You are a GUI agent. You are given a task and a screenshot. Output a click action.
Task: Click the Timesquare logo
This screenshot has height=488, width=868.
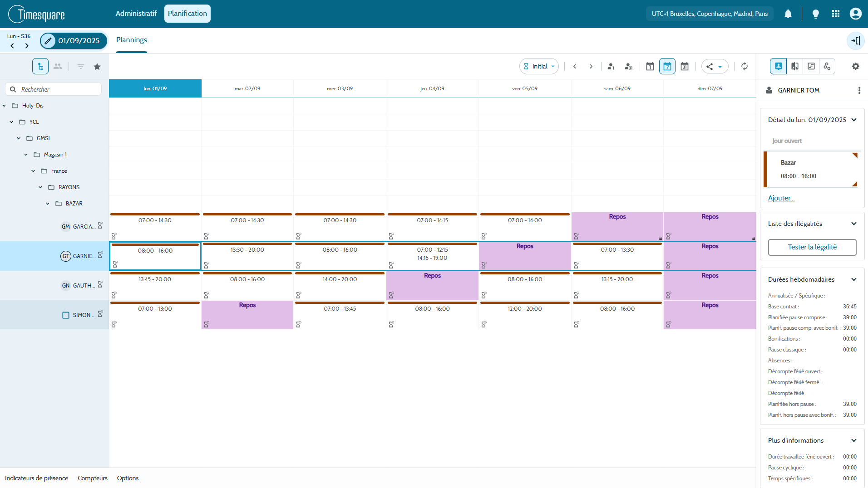(x=37, y=14)
